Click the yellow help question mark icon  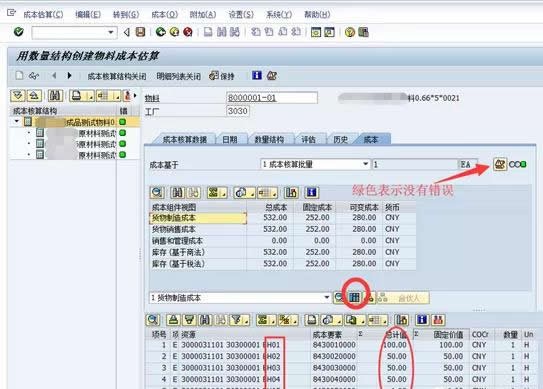[x=350, y=32]
